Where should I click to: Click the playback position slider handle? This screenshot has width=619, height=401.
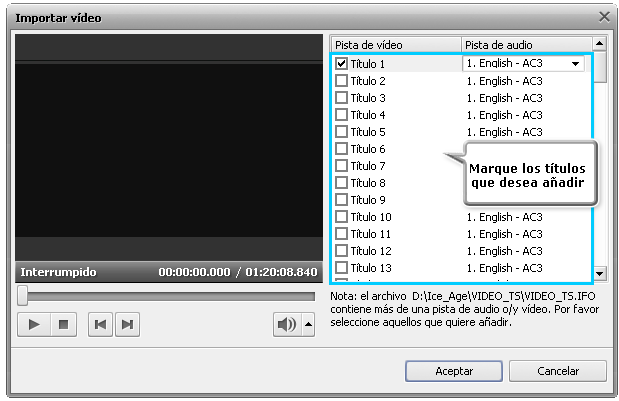23,296
